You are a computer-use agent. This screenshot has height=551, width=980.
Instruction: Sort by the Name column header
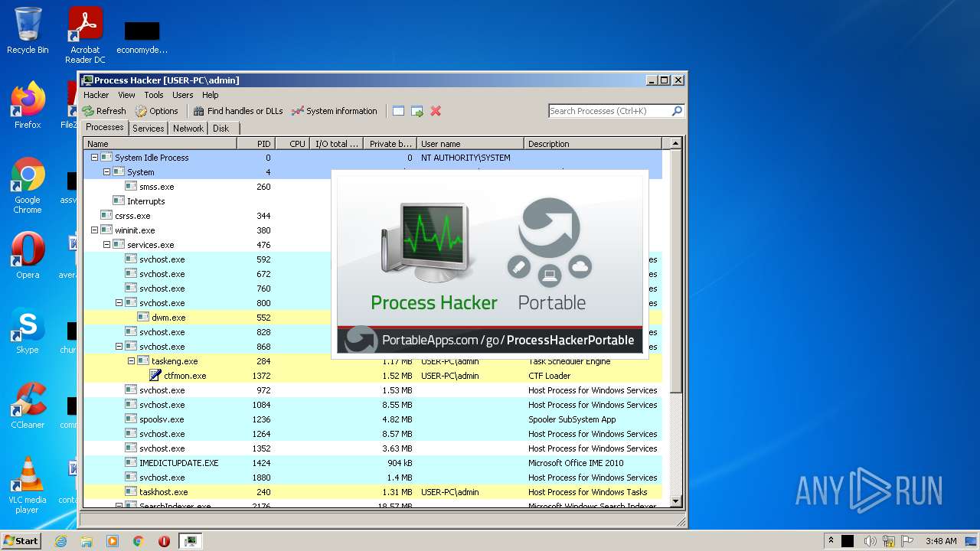click(160, 144)
